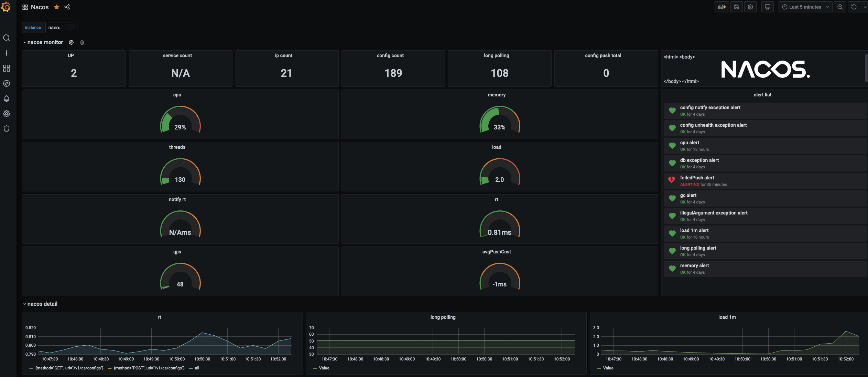868x377 pixels.
Task: Collapse the nacos monitor row
Action: 45,42
